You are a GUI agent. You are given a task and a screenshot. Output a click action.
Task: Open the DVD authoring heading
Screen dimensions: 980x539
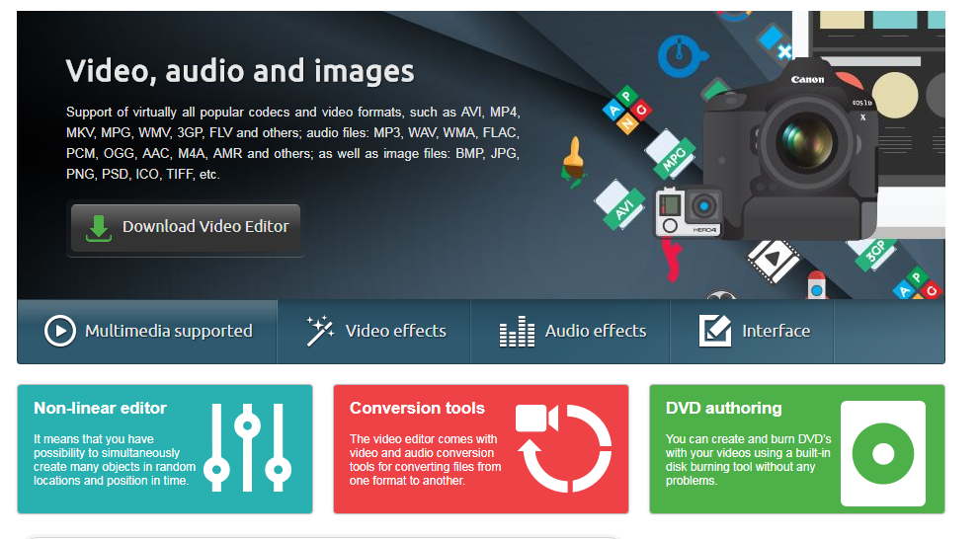click(723, 408)
